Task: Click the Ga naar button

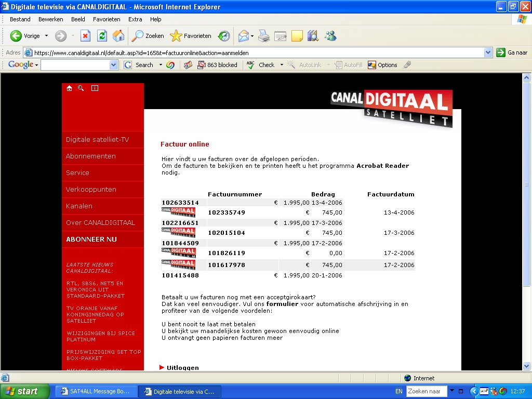Action: click(x=512, y=52)
